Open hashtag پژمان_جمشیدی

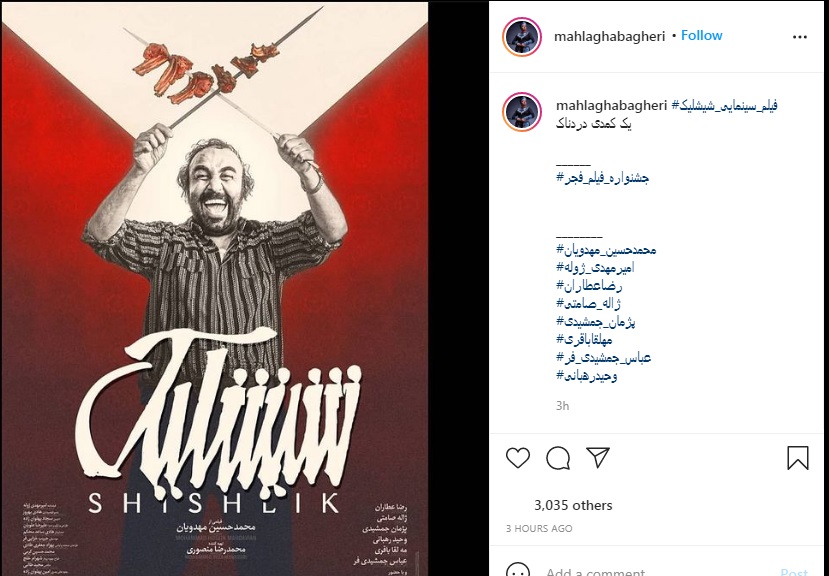595,322
